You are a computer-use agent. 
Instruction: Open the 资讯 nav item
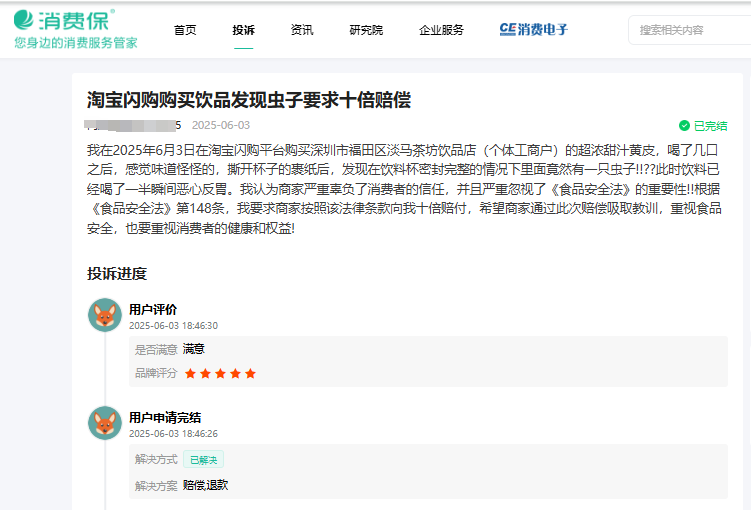(x=302, y=30)
